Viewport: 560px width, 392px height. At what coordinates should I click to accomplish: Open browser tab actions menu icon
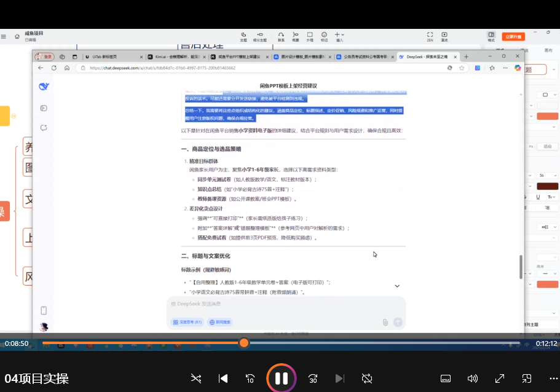(74, 57)
